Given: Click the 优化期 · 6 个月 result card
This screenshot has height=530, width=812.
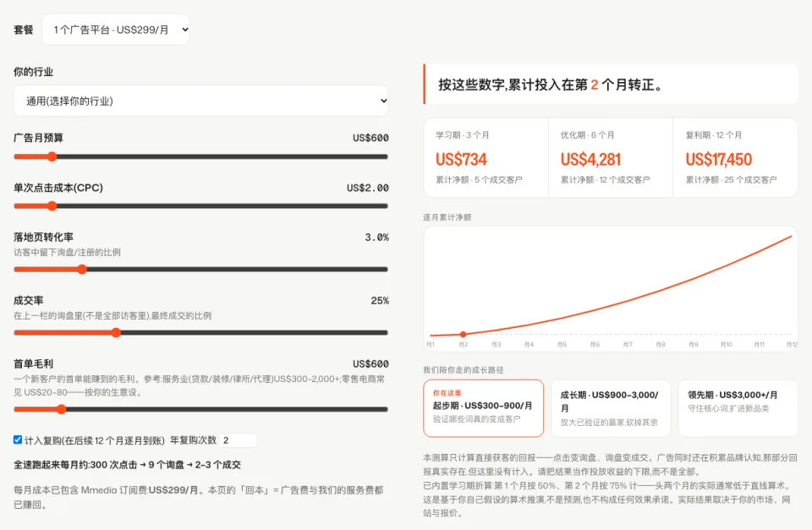Looking at the screenshot, I should (611, 158).
